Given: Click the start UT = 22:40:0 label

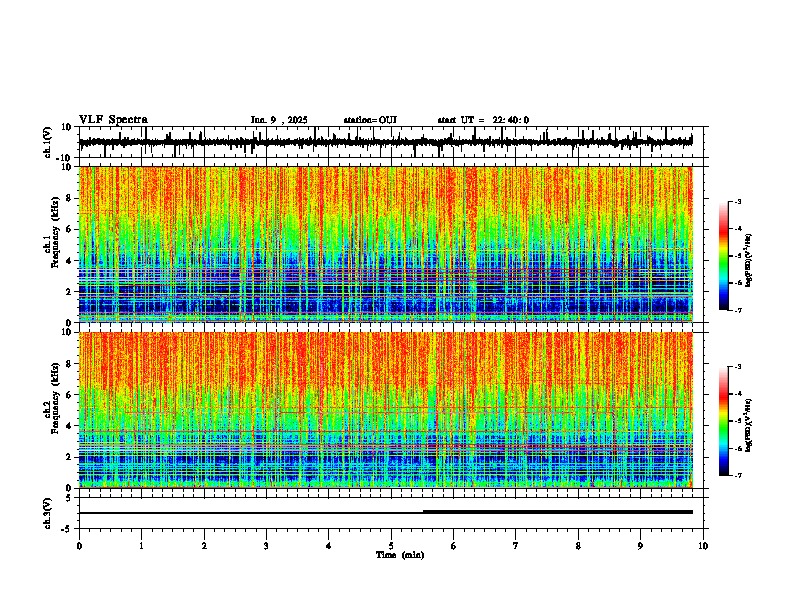Looking at the screenshot, I should pos(483,120).
